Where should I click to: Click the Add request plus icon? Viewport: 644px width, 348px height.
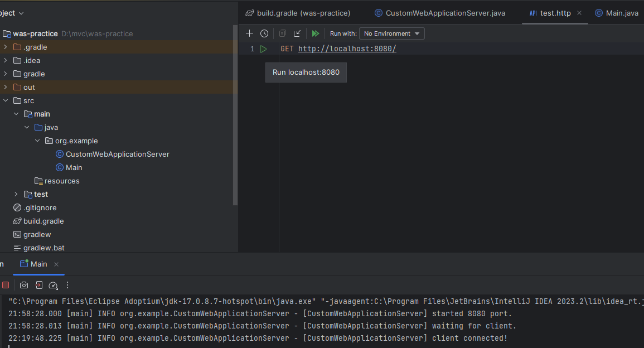click(x=249, y=33)
